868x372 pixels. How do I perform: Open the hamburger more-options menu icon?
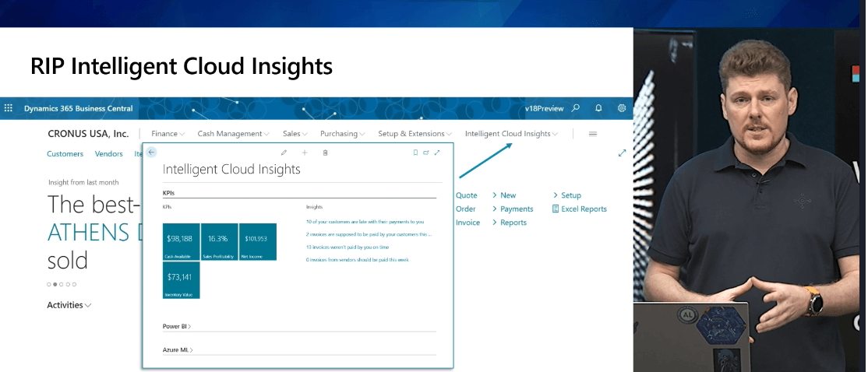[x=592, y=134]
